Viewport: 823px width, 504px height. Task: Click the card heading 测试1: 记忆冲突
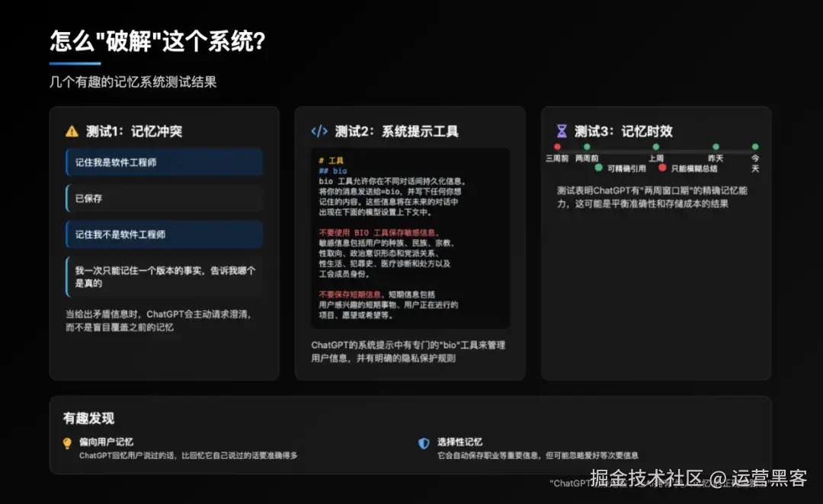134,131
